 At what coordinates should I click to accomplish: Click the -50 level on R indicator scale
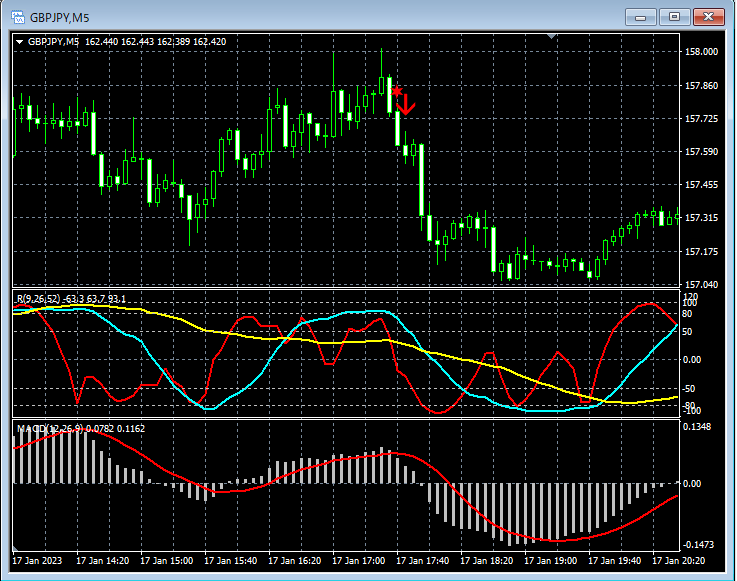pos(688,389)
